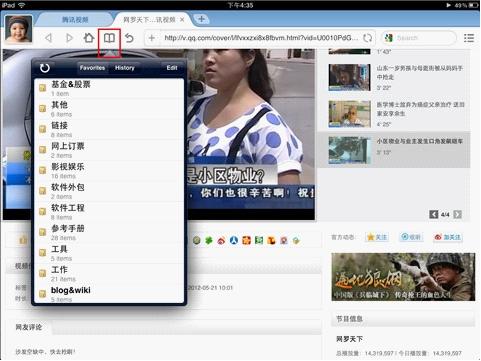This screenshot has height=361, width=481.
Task: Click the 网友评论 comments heading
Action: 29,327
